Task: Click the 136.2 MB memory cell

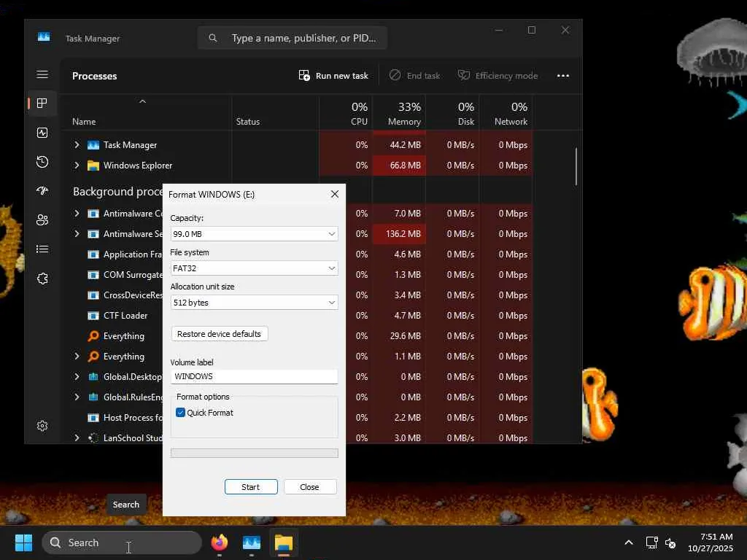Action: click(x=399, y=234)
